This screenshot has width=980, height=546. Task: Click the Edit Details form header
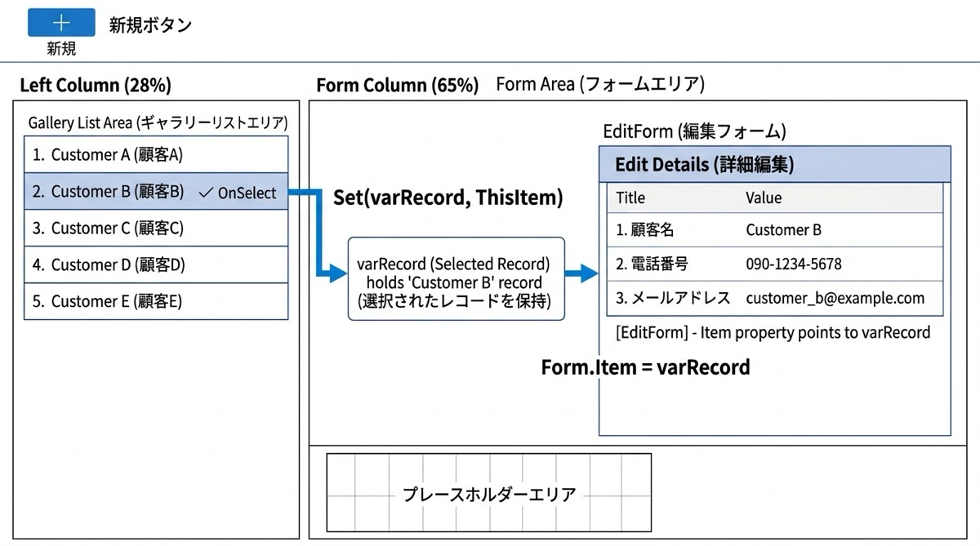tap(774, 164)
